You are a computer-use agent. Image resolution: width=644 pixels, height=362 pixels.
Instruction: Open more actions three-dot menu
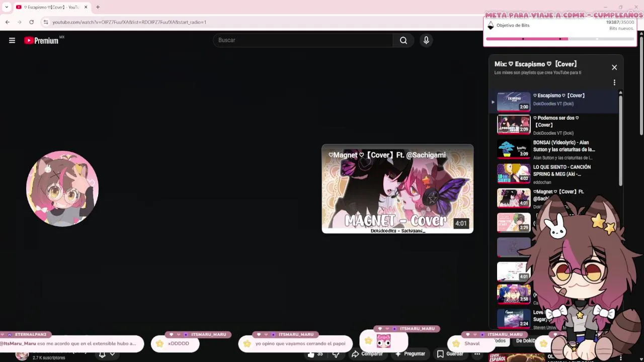tap(477, 354)
